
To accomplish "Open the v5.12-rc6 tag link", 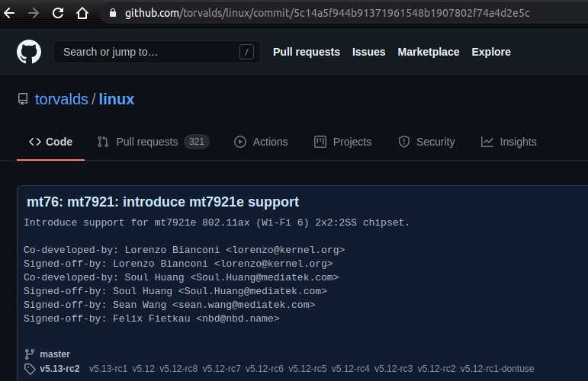I will coord(265,369).
